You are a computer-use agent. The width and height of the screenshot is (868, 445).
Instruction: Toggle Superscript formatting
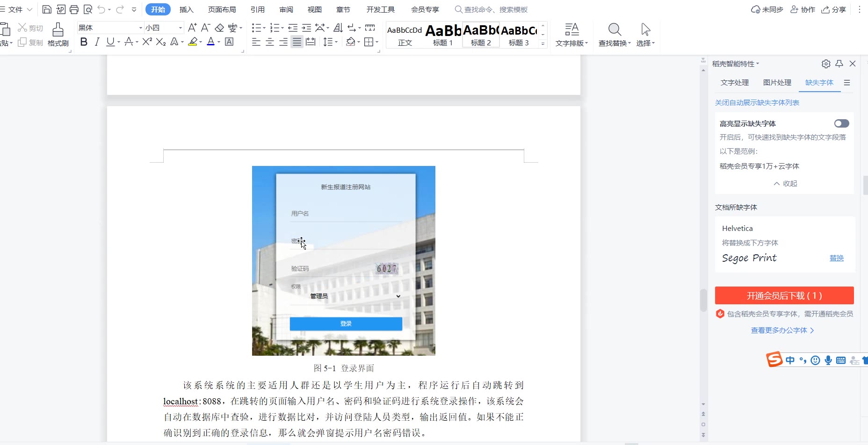pos(147,42)
